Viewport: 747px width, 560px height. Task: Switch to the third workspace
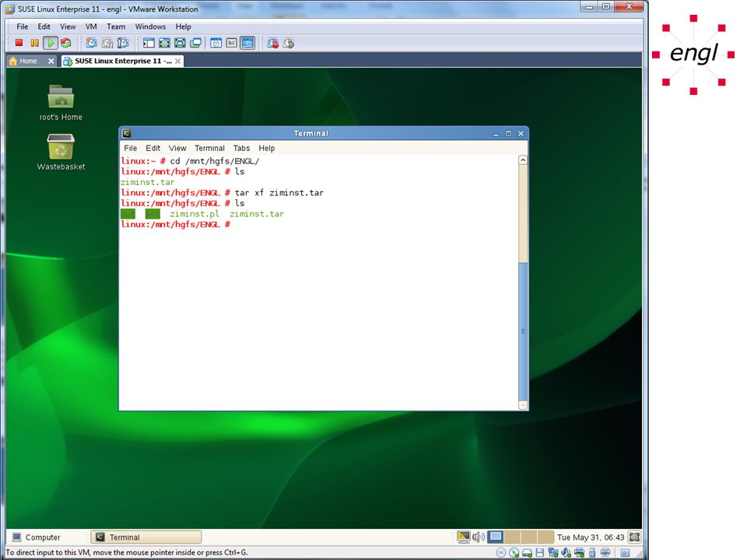529,537
